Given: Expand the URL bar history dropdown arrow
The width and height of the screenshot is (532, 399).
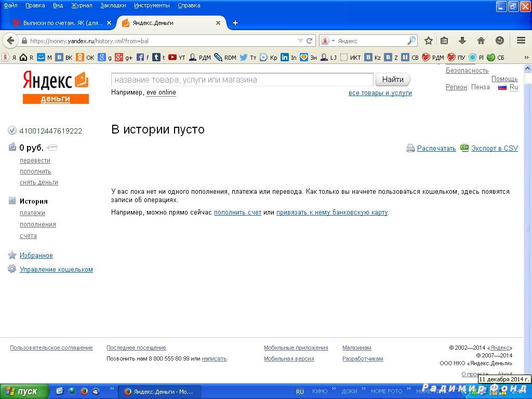Looking at the screenshot, I should pyautogui.click(x=300, y=41).
